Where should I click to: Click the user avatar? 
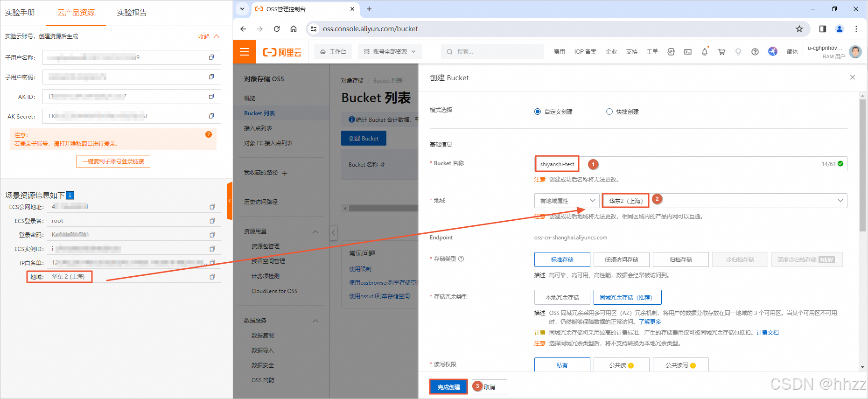[x=855, y=52]
